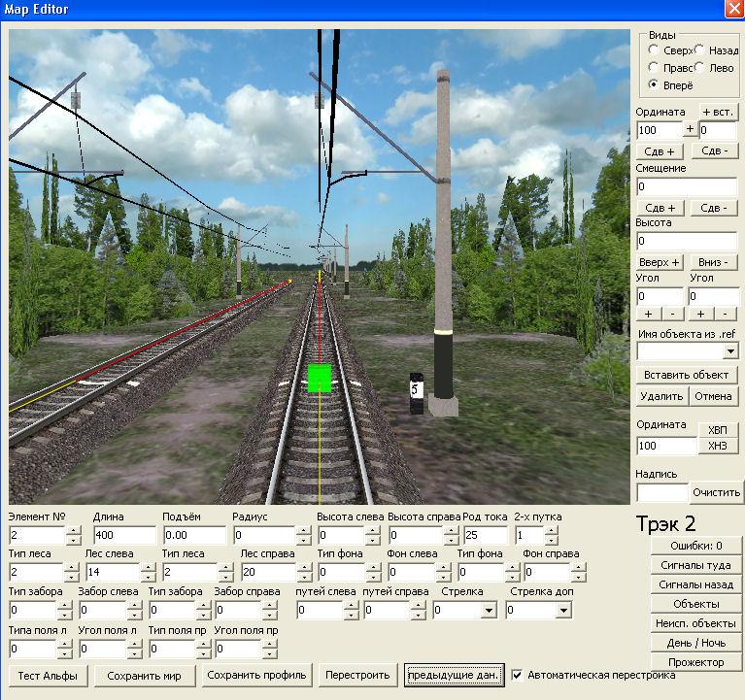Image resolution: width=745 pixels, height=700 pixels.
Task: Open "Сигналы туда" signals panel
Action: [695, 565]
